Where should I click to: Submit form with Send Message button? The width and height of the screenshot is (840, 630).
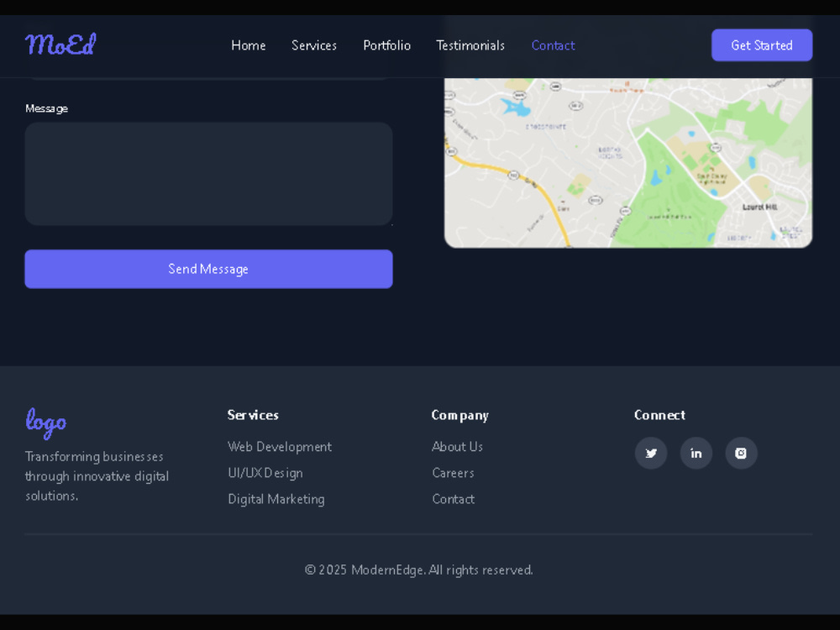click(208, 269)
